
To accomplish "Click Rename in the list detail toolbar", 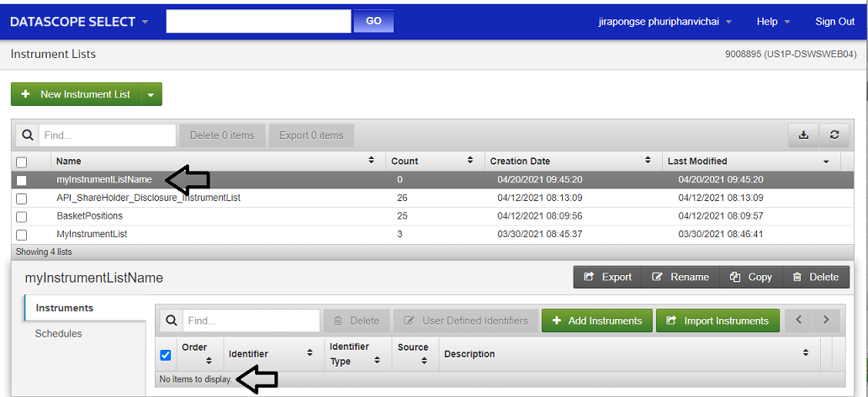I will click(680, 277).
